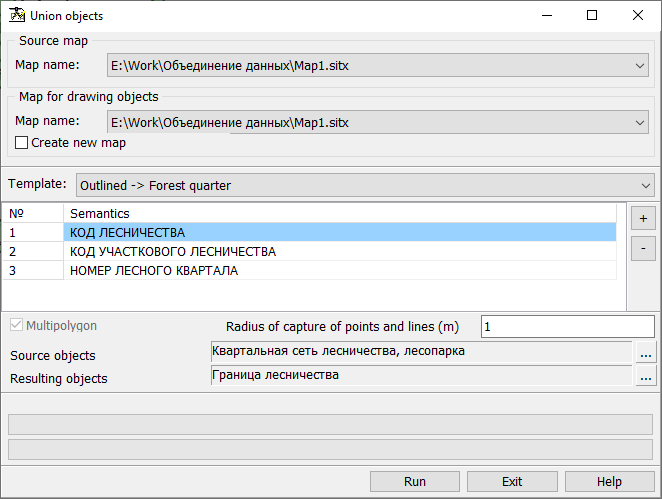
Task: Open the Source objects browse ellipsis button
Action: [x=646, y=353]
